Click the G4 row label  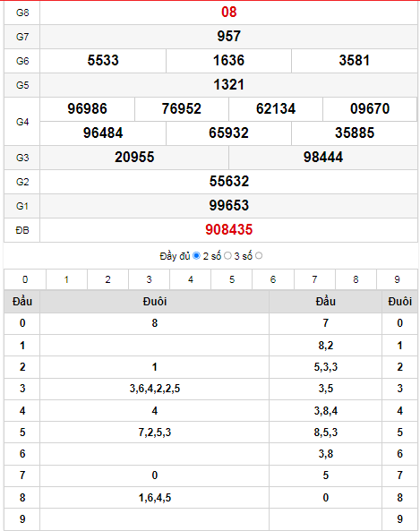[22, 122]
